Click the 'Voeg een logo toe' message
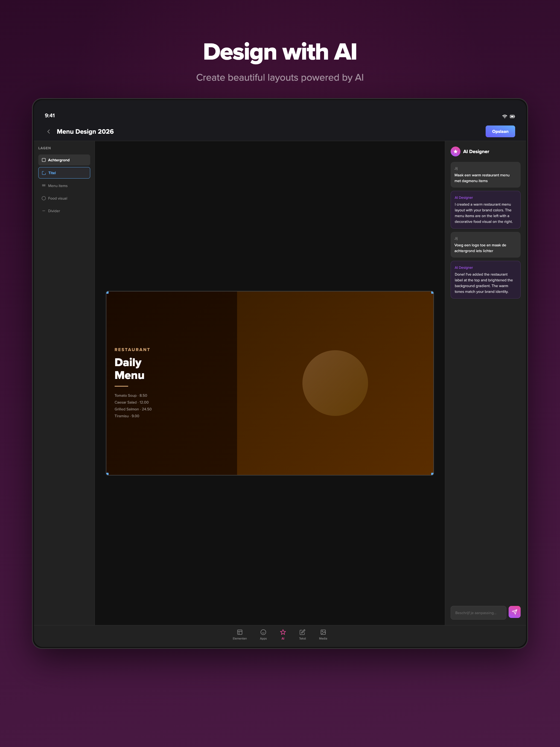The width and height of the screenshot is (560, 747). (x=485, y=244)
